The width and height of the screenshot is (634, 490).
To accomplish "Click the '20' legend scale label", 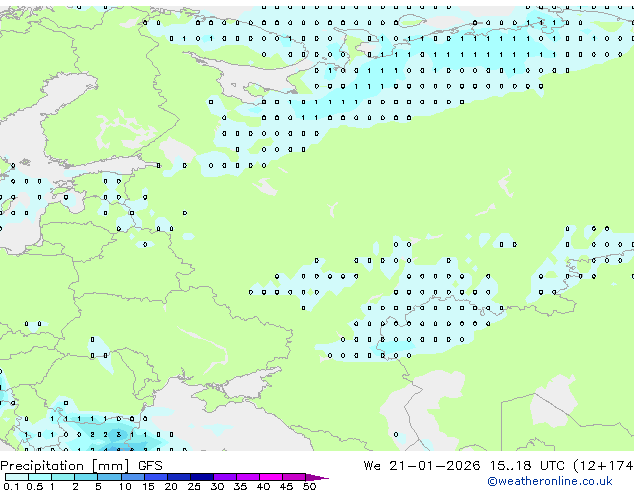I will (x=171, y=486).
